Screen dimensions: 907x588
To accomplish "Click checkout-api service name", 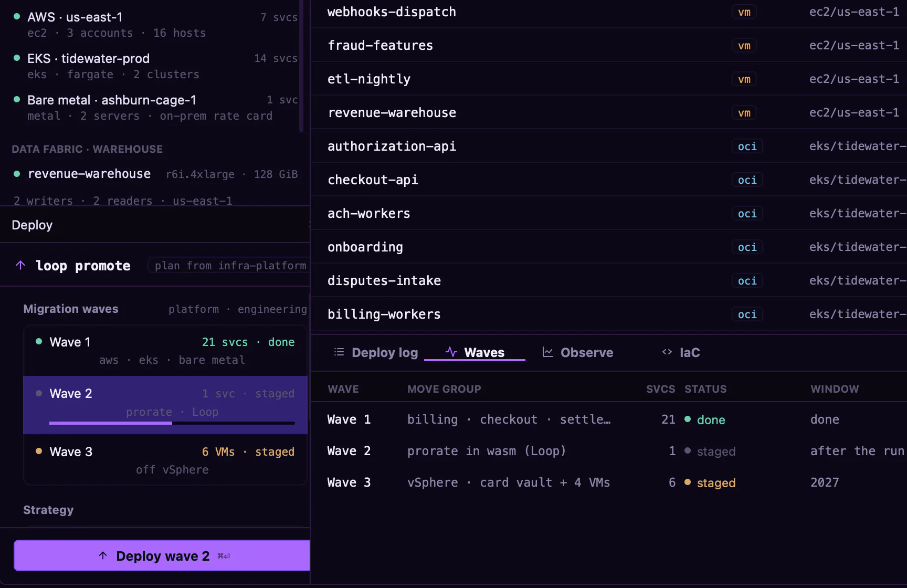I will tap(373, 180).
